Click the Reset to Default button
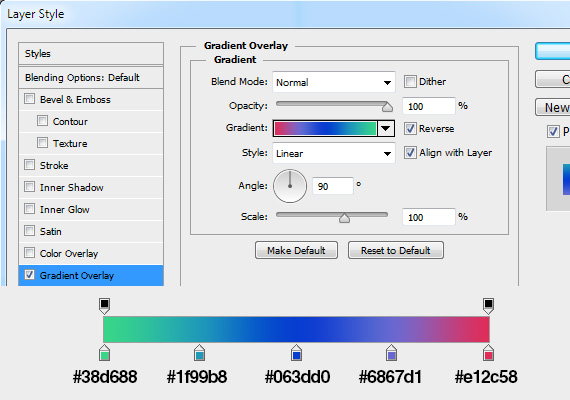Viewport: 570px width, 400px height. tap(396, 250)
